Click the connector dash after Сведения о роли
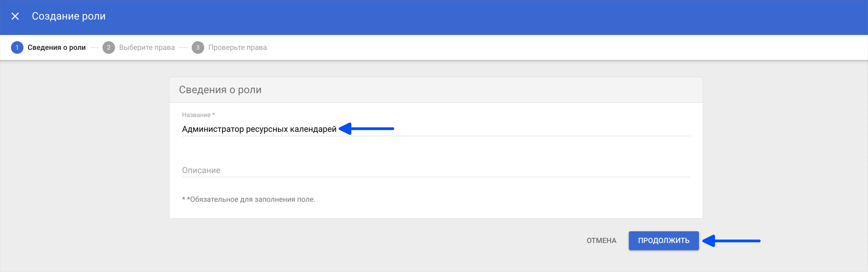868x272 pixels. (94, 48)
